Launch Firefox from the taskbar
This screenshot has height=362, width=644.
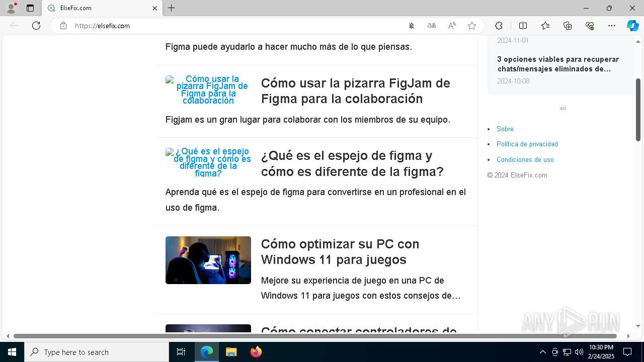[256, 352]
